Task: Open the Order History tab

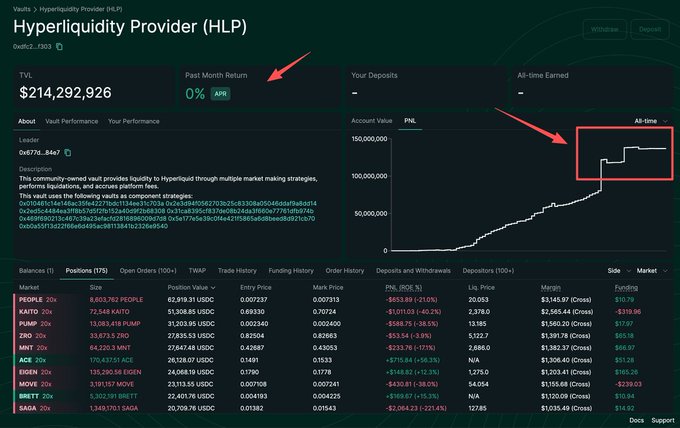Action: point(345,271)
